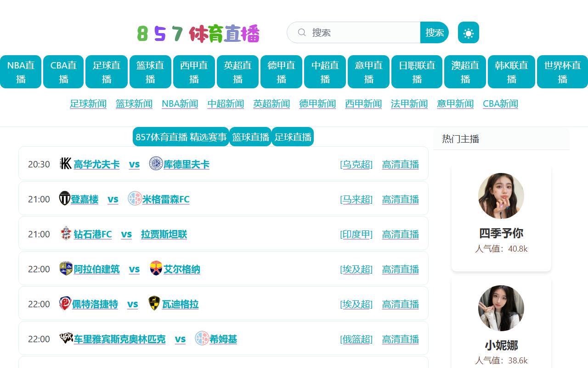The height and width of the screenshot is (368, 588).
Task: Follow the 西甲新闻 link
Action: tap(363, 103)
